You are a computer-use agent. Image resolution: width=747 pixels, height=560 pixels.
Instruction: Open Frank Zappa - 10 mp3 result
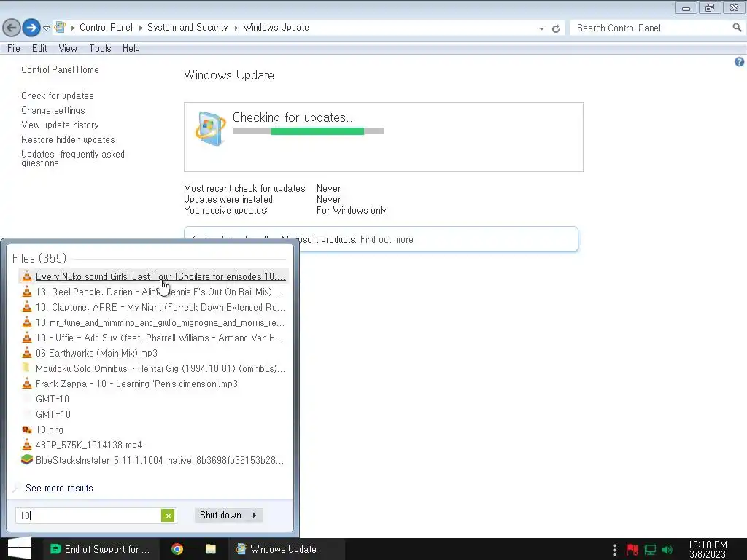152,384
